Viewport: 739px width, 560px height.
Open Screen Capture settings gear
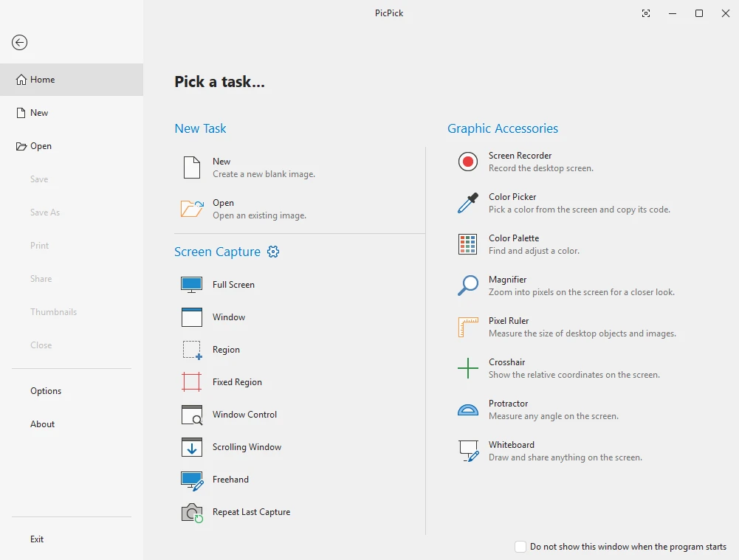(273, 252)
